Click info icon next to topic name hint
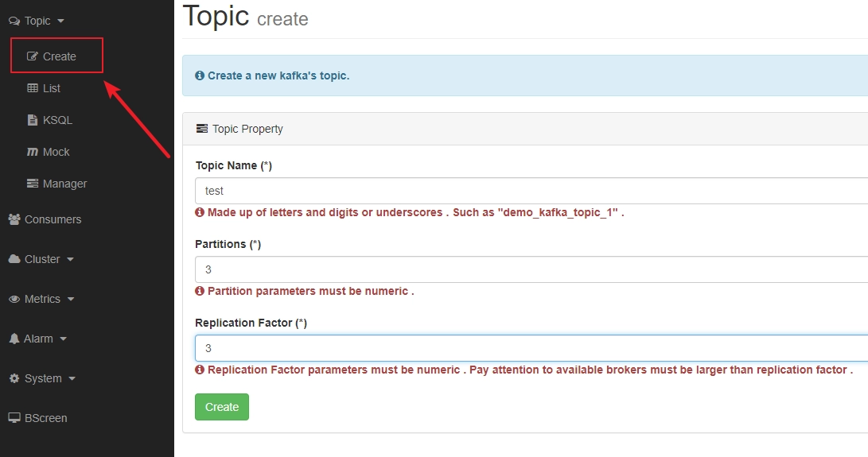The height and width of the screenshot is (457, 868). pos(200,212)
